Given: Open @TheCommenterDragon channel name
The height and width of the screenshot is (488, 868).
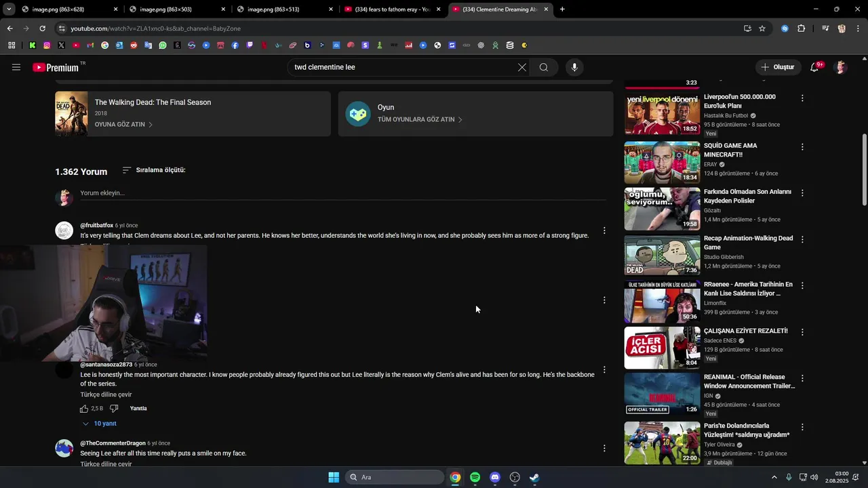Looking at the screenshot, I should pos(113,443).
